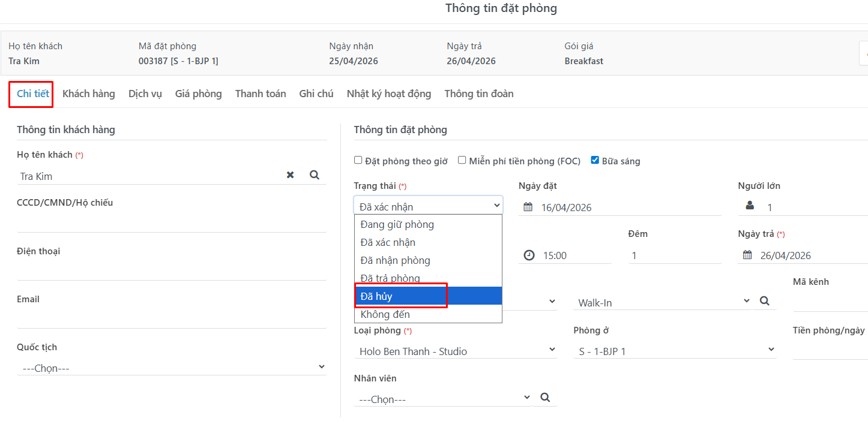
Task: Click the Họ tên khách input field
Action: click(150, 176)
